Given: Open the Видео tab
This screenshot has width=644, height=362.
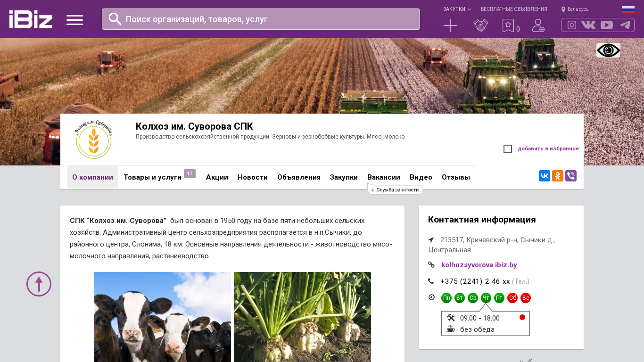Looking at the screenshot, I should (421, 177).
